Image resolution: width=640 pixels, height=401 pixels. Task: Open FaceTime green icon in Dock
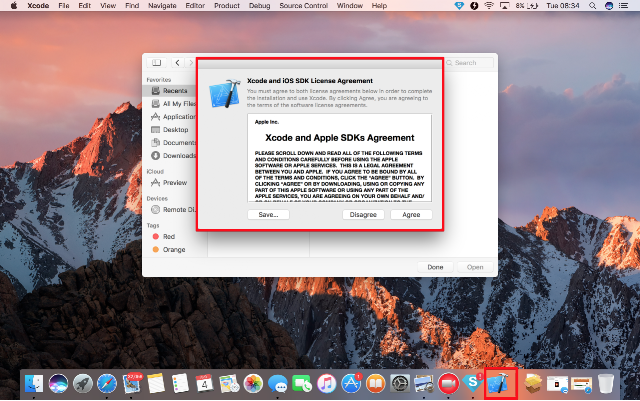(302, 384)
